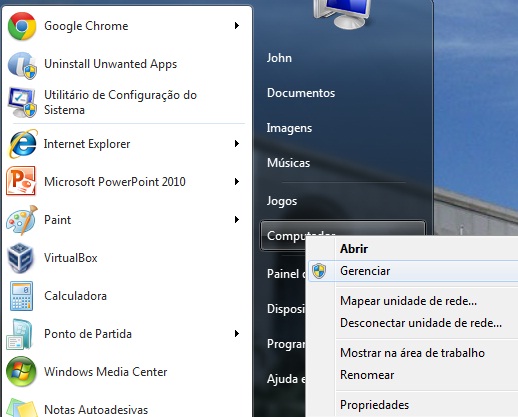Open Painel de Controle link
This screenshot has height=417, width=518.
tap(286, 274)
